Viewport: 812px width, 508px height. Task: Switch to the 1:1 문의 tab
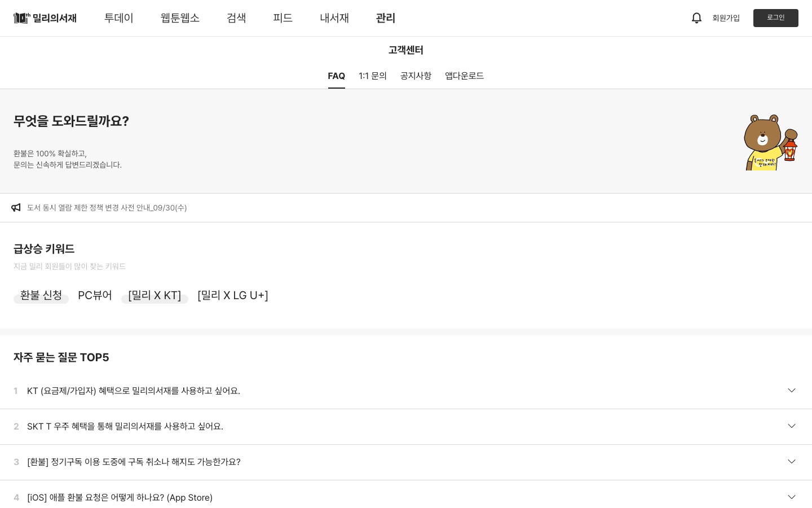(x=373, y=76)
